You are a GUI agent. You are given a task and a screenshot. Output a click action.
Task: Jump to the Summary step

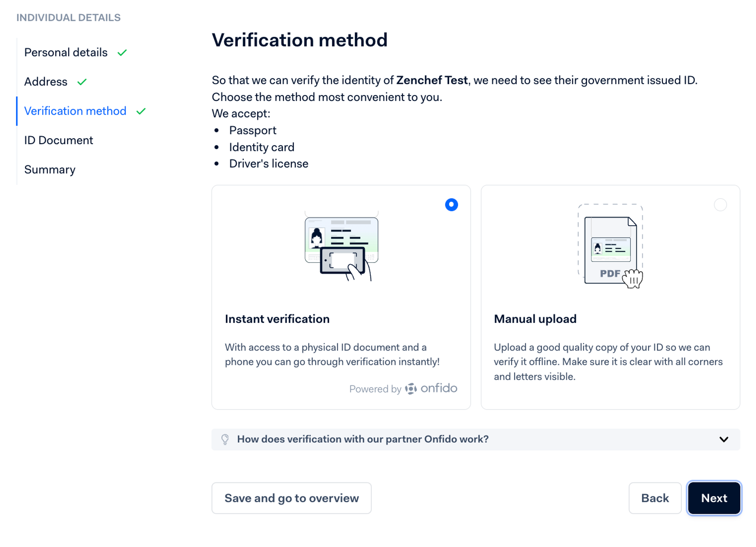click(50, 169)
